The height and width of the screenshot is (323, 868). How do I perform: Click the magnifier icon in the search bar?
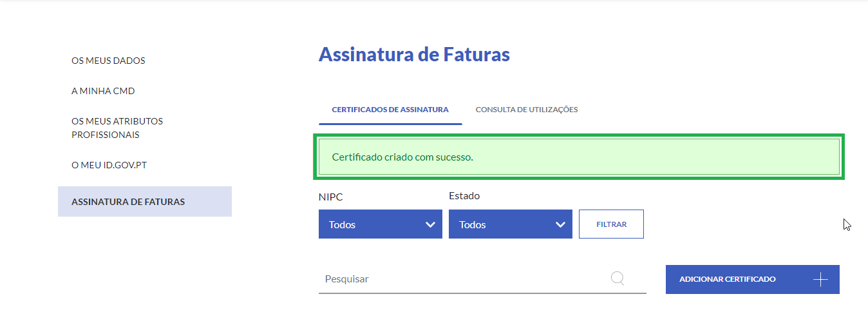618,279
